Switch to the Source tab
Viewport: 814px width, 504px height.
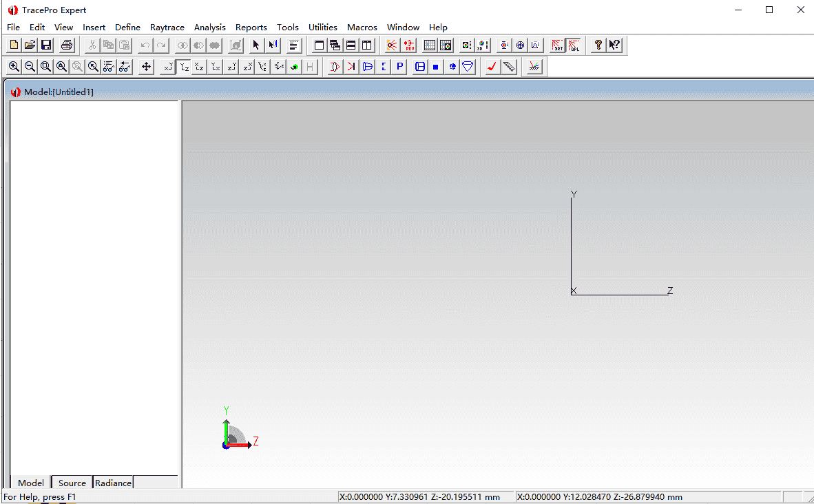coord(72,483)
